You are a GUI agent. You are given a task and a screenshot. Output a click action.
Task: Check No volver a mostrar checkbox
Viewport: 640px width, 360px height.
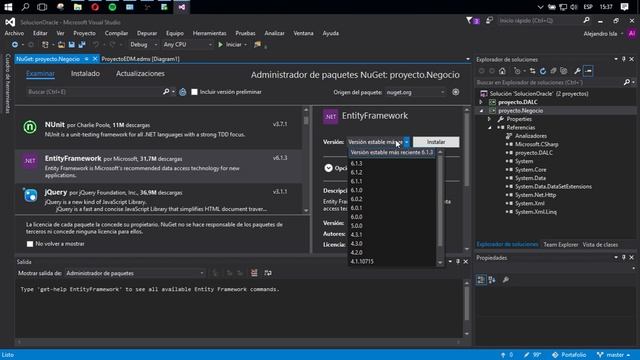pyautogui.click(x=30, y=244)
